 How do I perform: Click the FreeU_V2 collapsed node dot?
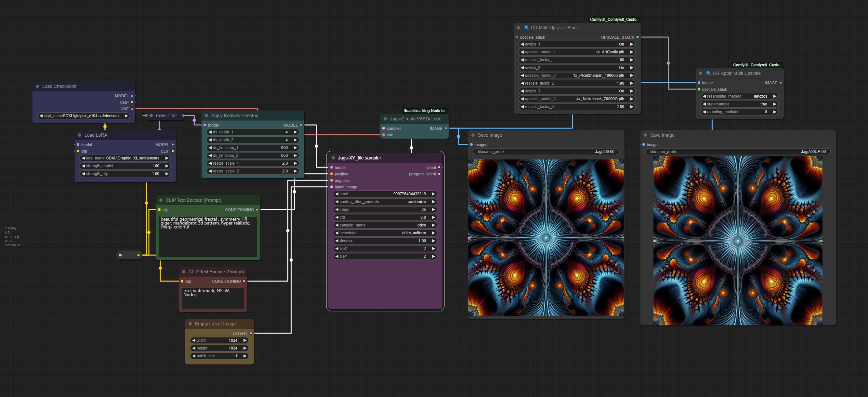click(x=151, y=116)
